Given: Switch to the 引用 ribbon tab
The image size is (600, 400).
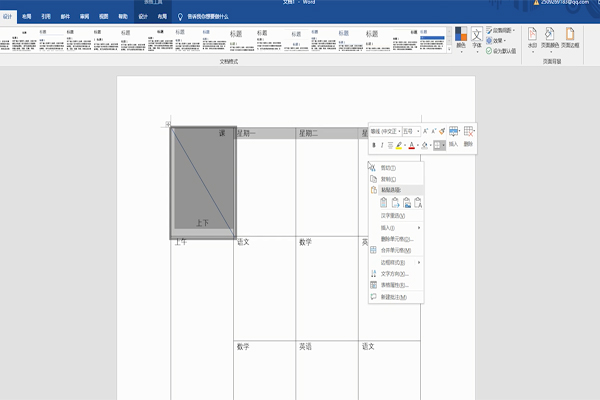Looking at the screenshot, I should 46,16.
